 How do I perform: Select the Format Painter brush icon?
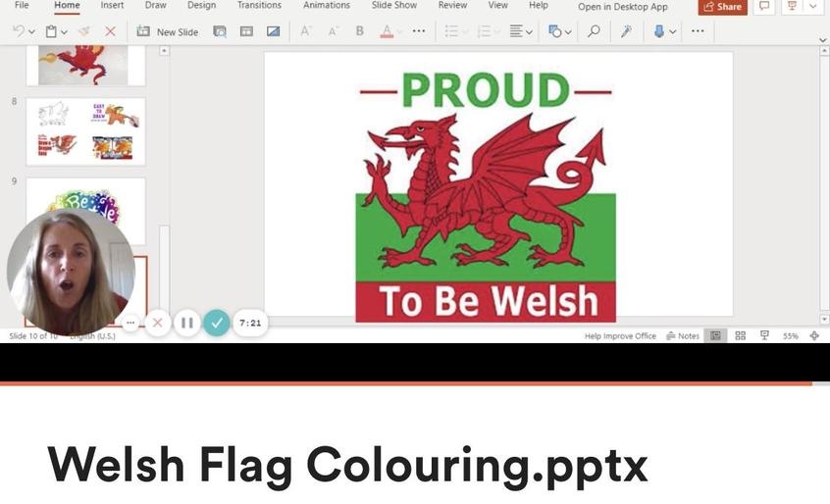83,31
